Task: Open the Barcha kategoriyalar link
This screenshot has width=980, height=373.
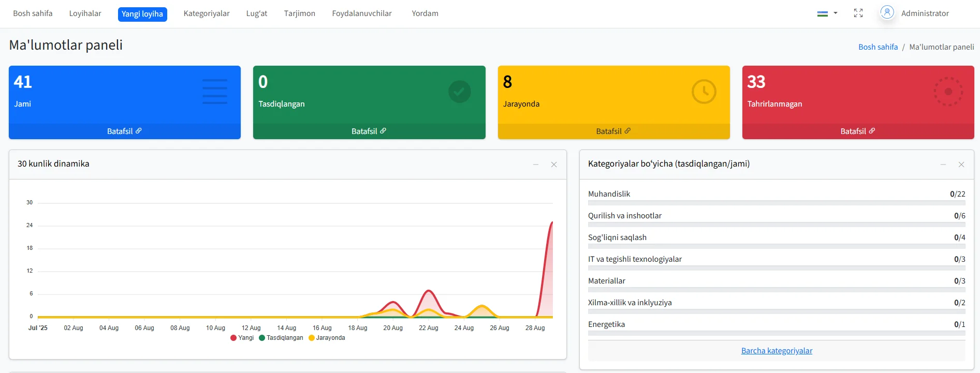Action: 777,351
